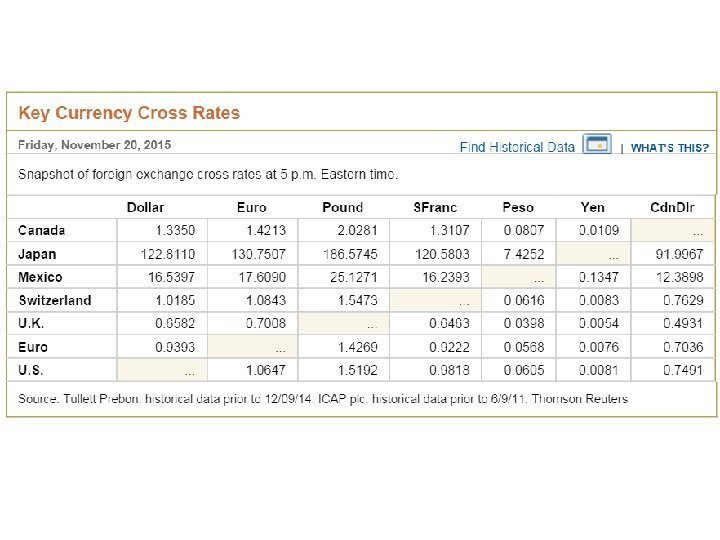Click the Pound column header
This screenshot has width=720, height=540.
click(342, 207)
